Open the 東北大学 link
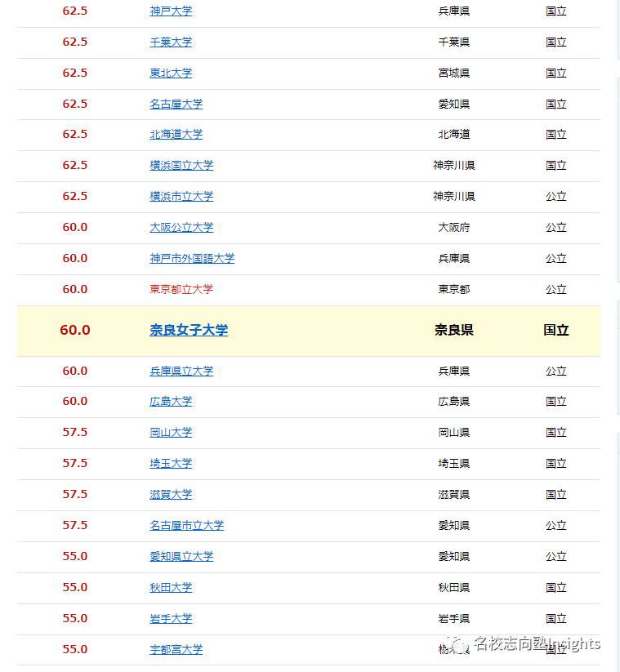620x672 pixels. (x=171, y=73)
